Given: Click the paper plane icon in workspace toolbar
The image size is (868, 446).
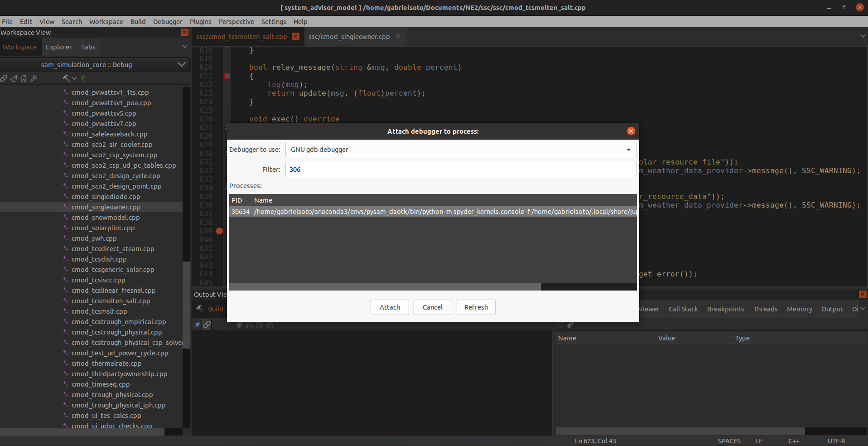Looking at the screenshot, I should (14, 78).
